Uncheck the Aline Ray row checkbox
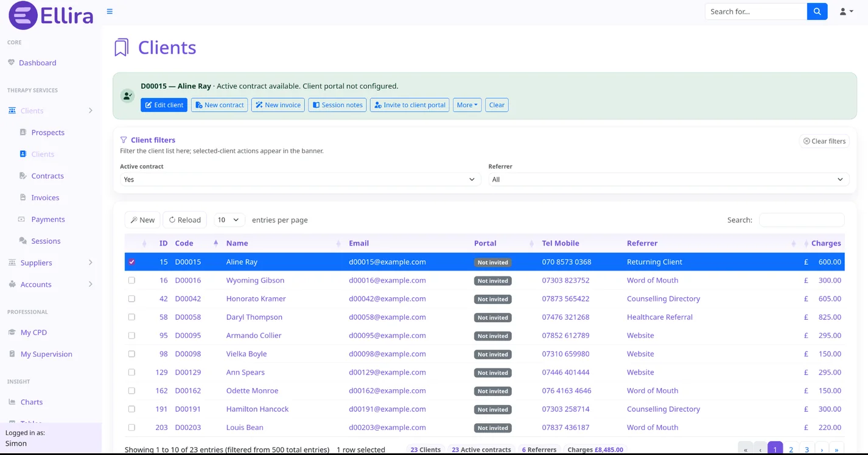The height and width of the screenshot is (455, 868). pos(131,262)
